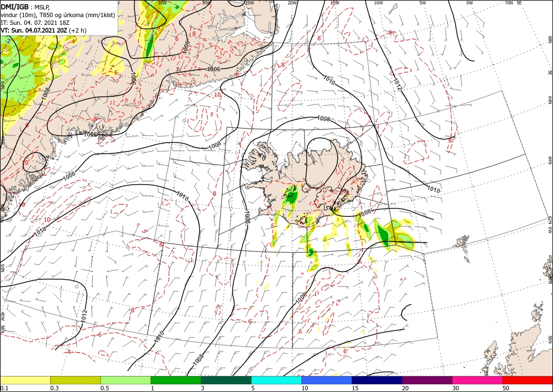Click the '30W' longitude label
553x392 pixels.
(x=206, y=3)
